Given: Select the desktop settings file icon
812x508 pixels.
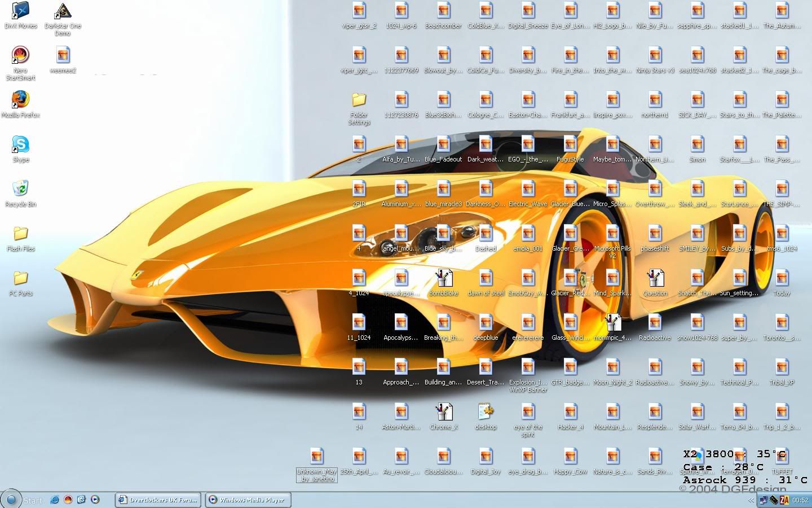Looking at the screenshot, I should point(486,412).
